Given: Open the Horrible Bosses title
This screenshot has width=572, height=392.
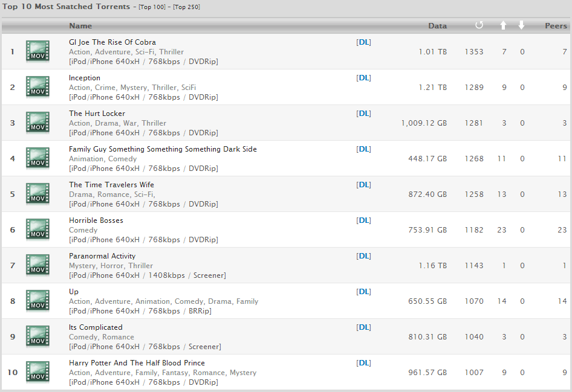Looking at the screenshot, I should 96,221.
